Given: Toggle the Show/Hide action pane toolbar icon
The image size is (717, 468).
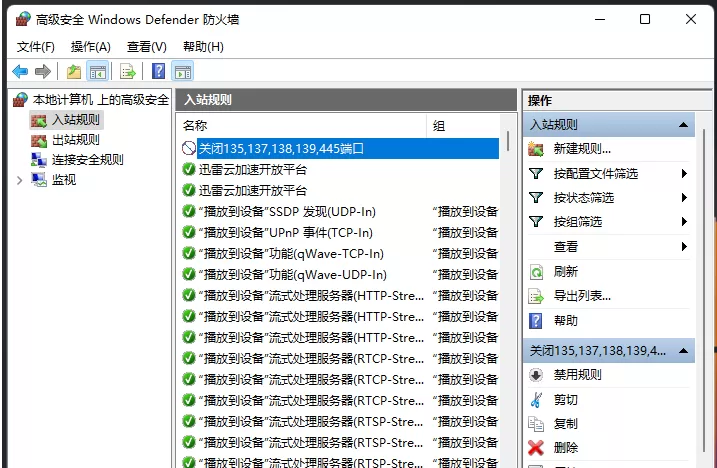Looking at the screenshot, I should (183, 71).
